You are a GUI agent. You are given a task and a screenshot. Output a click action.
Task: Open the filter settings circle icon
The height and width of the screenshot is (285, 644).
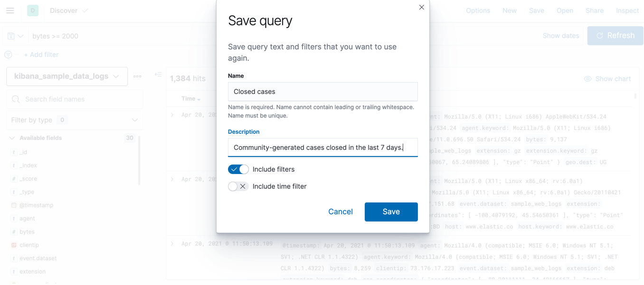tap(8, 55)
